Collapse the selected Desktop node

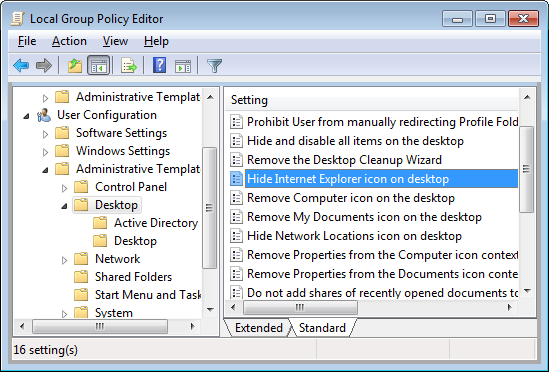click(64, 206)
